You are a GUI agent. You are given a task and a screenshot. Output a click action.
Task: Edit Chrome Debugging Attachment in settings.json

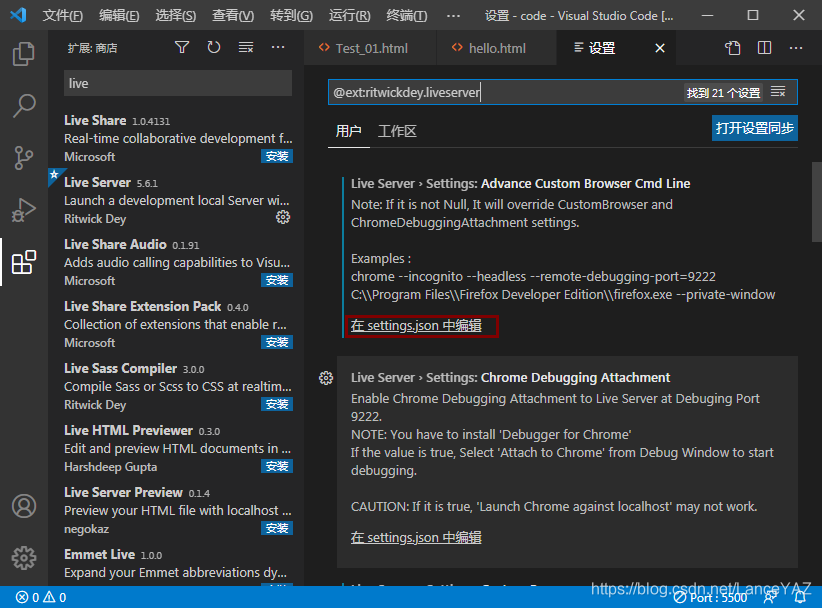416,538
